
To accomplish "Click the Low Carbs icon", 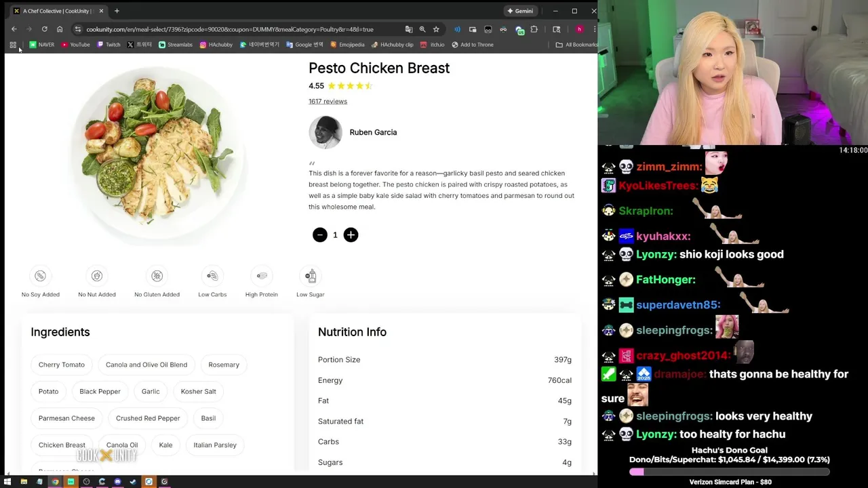I will click(x=212, y=276).
